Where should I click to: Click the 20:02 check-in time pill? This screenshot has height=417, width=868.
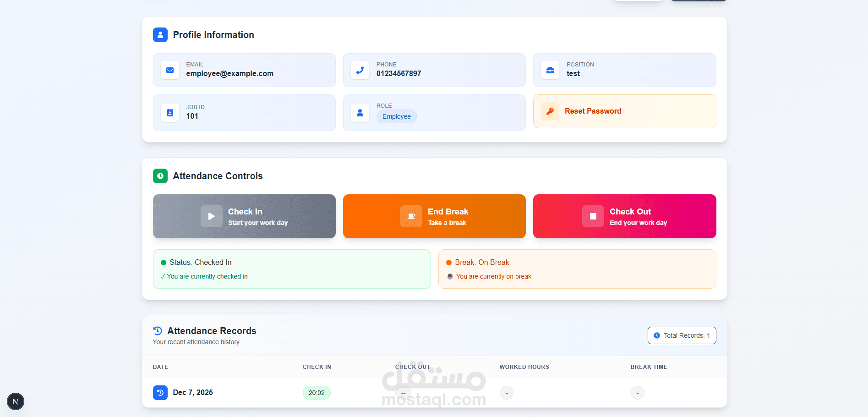coord(317,393)
